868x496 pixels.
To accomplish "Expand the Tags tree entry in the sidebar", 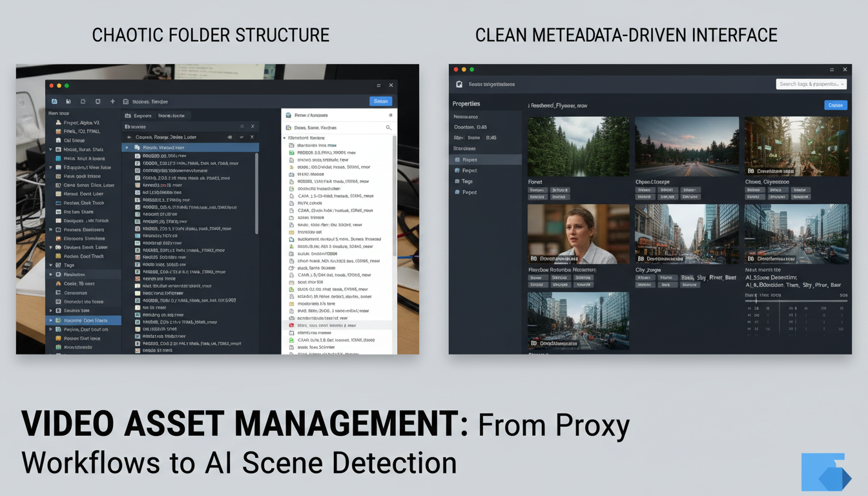I will coord(50,265).
